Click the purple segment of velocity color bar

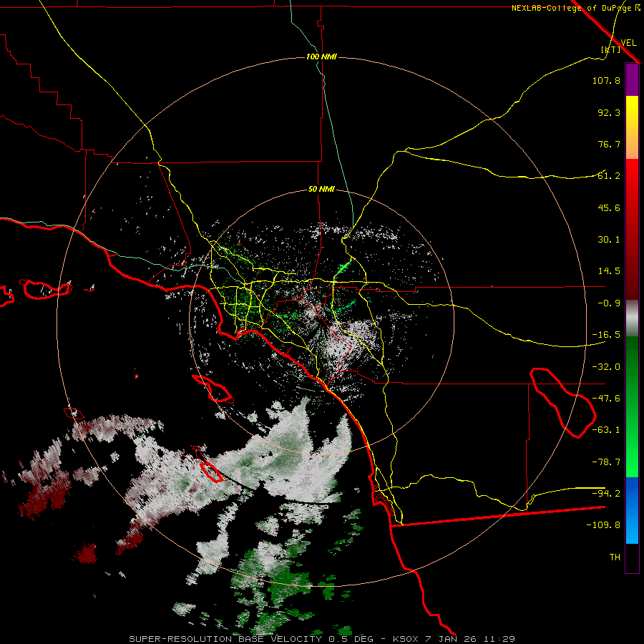pyautogui.click(x=632, y=80)
